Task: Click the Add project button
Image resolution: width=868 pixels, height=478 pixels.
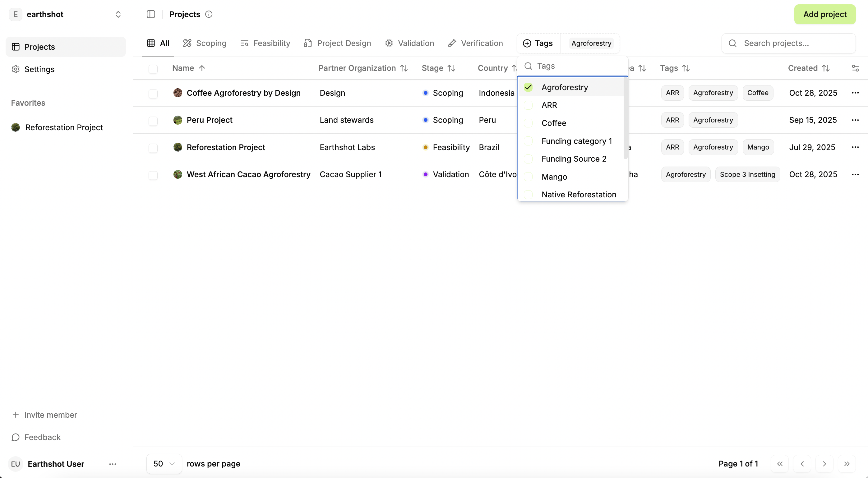Action: 824,14
